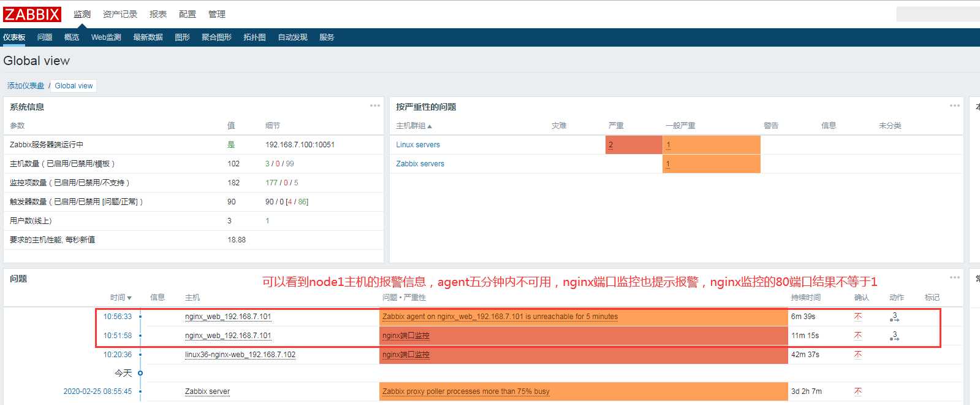Open the problem timestamp 10:51:58
Image resolution: width=980 pixels, height=405 pixels.
pyautogui.click(x=117, y=336)
